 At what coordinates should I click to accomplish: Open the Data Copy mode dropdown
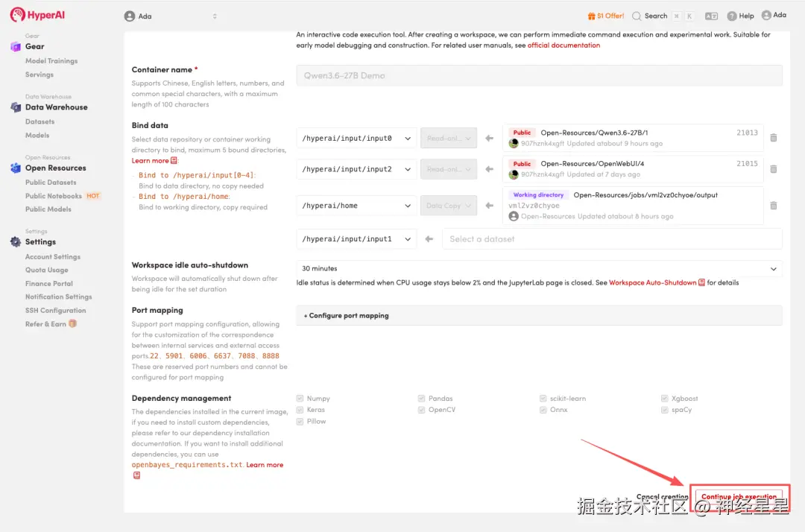point(449,205)
